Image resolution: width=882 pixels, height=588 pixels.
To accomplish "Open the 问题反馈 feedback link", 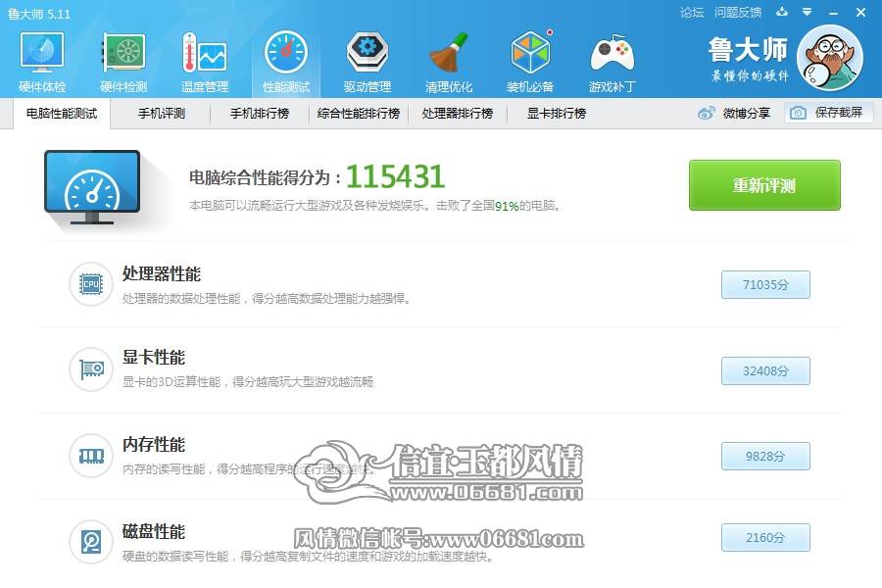I will tap(738, 13).
